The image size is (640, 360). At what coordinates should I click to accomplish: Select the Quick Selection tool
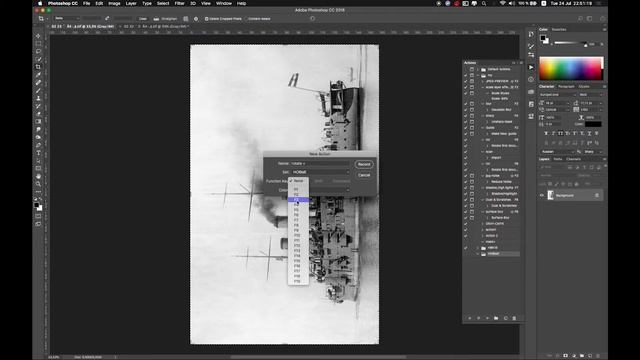tap(38, 59)
